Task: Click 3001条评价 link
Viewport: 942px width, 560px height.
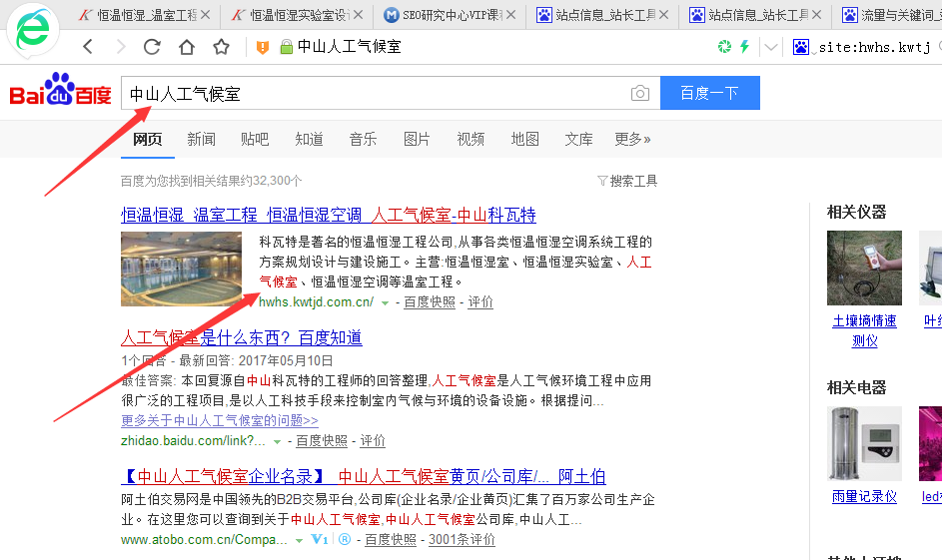Action: (462, 540)
